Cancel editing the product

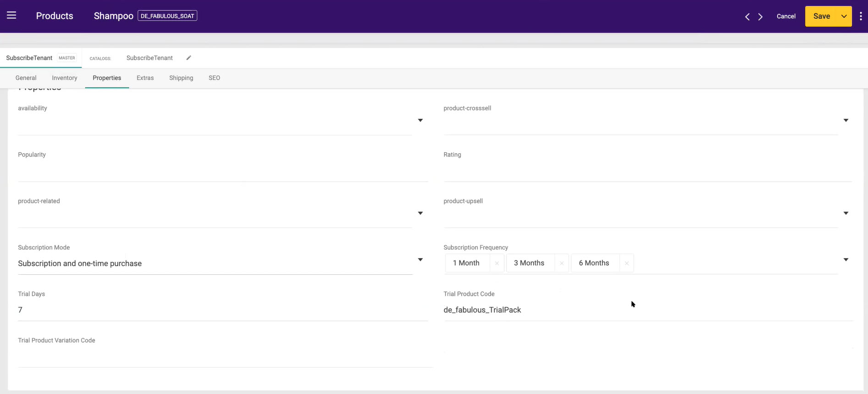point(786,16)
